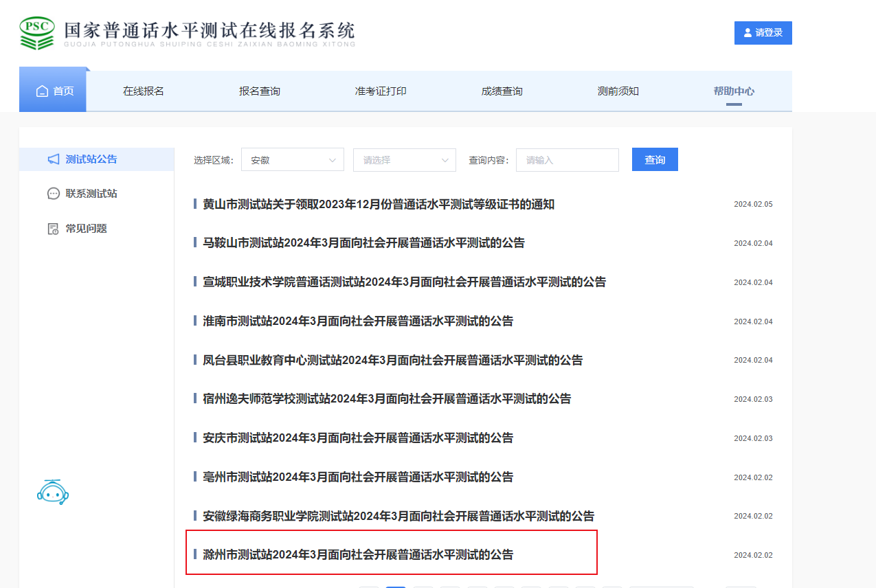Open the 请登录 login button
Screen dimensions: 876x588
tap(763, 33)
